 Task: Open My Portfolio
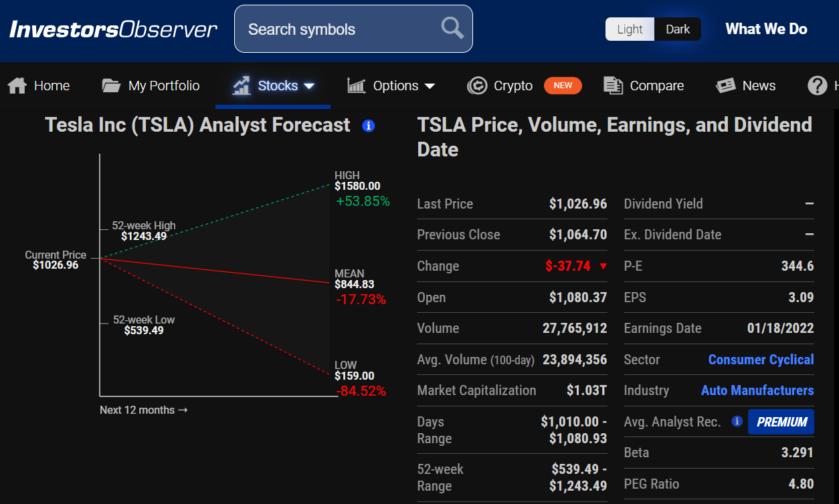pos(164,86)
